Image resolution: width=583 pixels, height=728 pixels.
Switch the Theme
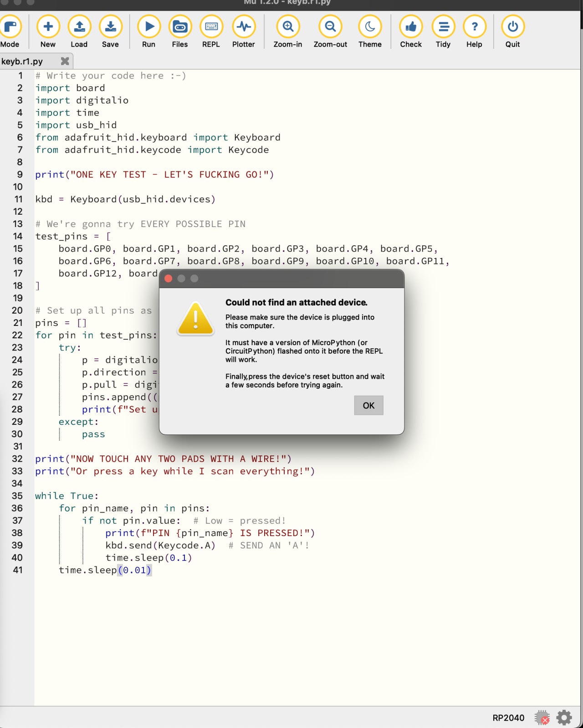pos(370,31)
